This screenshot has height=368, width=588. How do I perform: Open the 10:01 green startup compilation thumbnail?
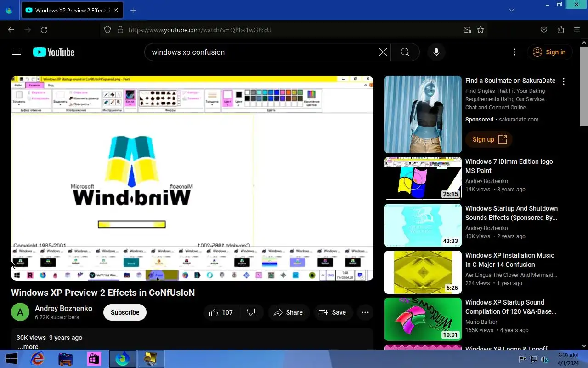point(423,319)
